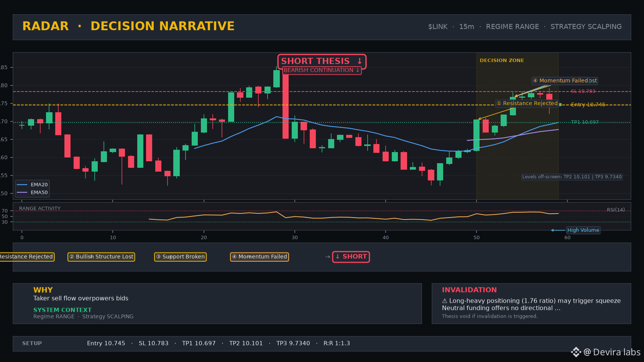The width and height of the screenshot is (644, 362).
Task: Click the $LINK symbol in the header
Action: (438, 27)
